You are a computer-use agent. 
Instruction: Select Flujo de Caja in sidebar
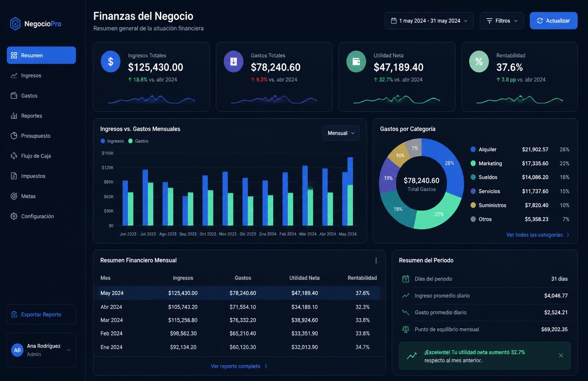tap(41, 156)
